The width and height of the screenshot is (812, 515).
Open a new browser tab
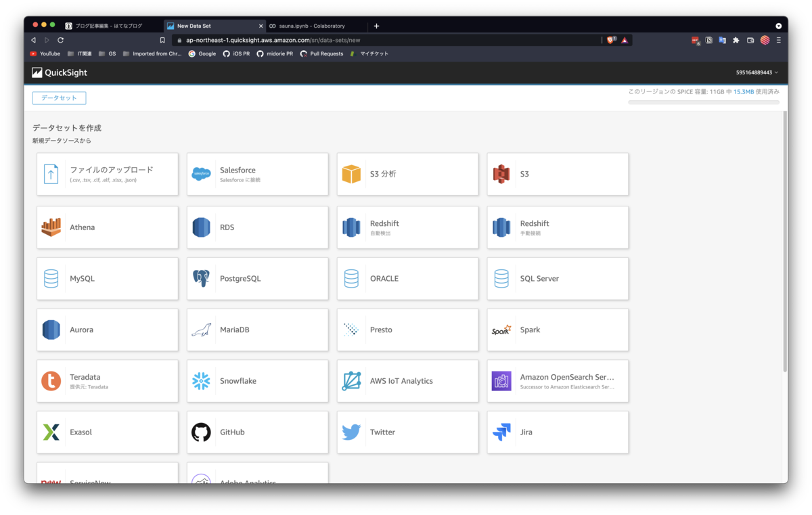(x=377, y=26)
